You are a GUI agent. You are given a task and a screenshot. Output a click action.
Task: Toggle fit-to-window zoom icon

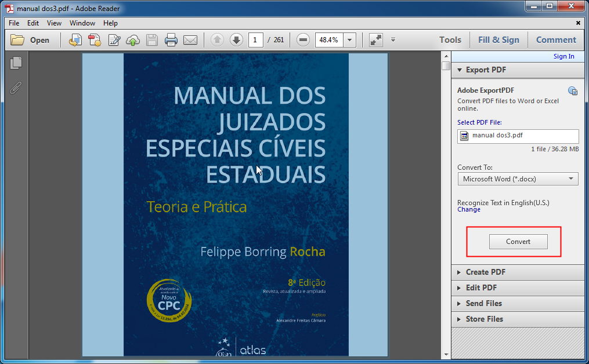click(375, 39)
